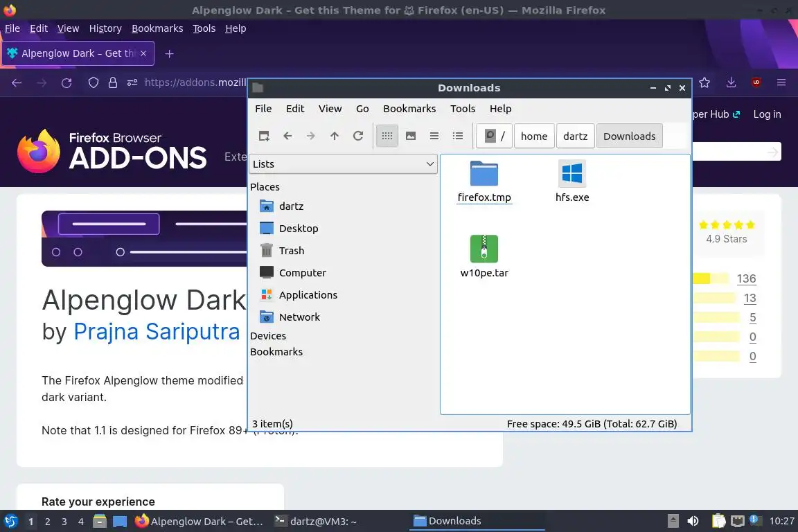
Task: Open the Lists side pane dropdown
Action: [x=343, y=164]
